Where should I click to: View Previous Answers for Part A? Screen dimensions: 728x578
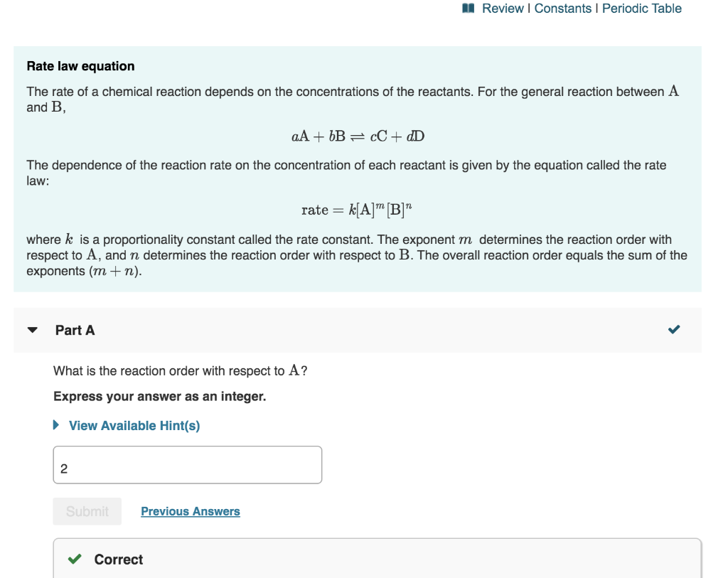(190, 510)
